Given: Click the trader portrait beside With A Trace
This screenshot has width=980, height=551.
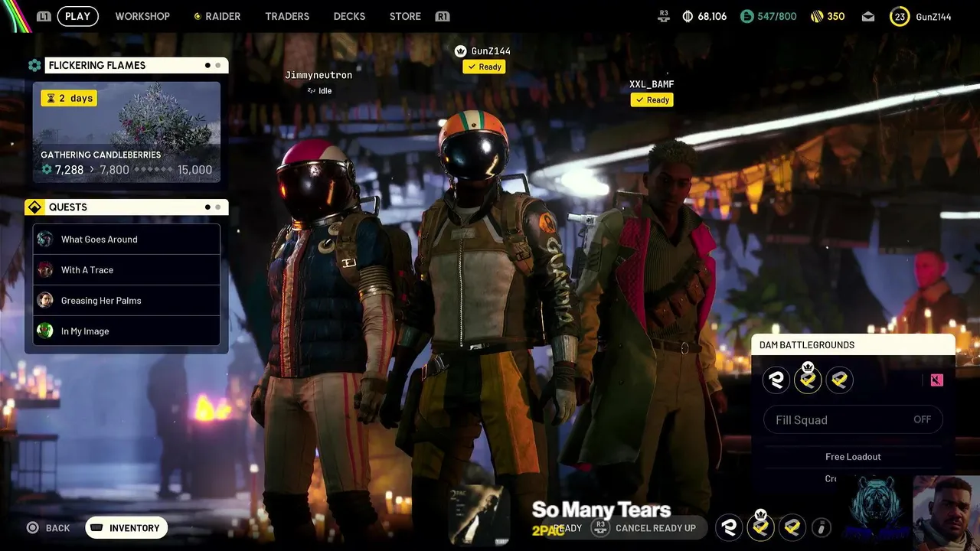Looking at the screenshot, I should click(45, 270).
